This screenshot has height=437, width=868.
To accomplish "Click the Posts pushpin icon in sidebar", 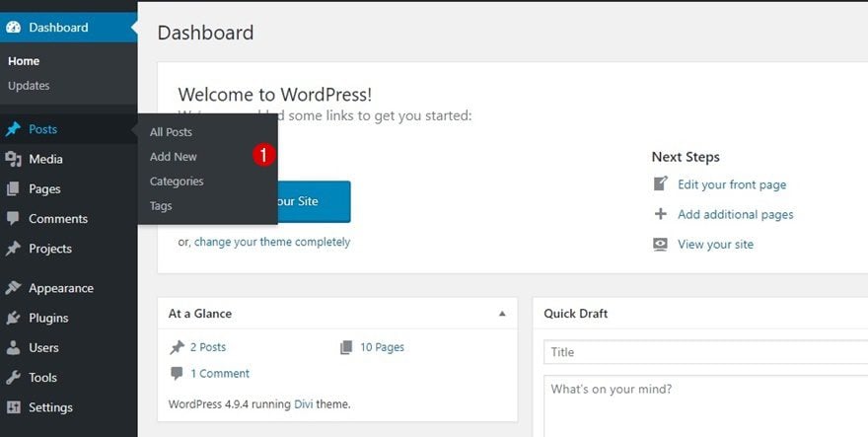I will 13,129.
